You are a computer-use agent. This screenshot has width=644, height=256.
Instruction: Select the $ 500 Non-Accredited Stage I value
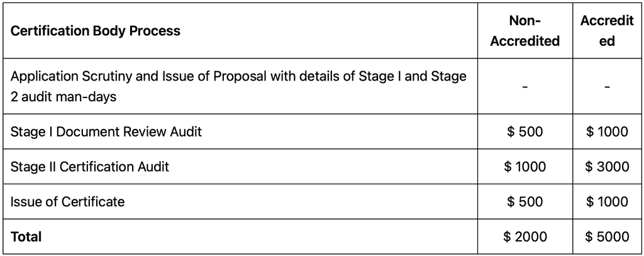[x=525, y=131]
